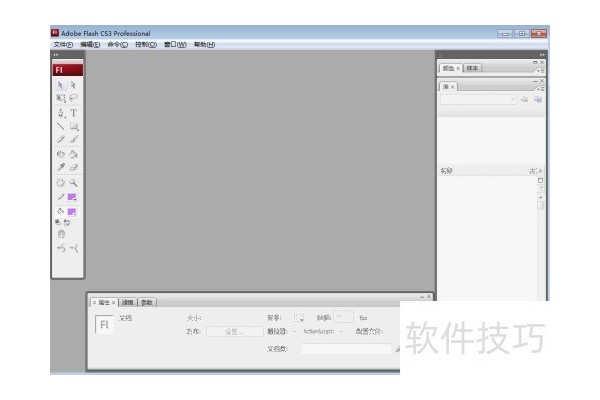This screenshot has width=600, height=400.
Task: Select the Selection (black arrow) tool
Action: (x=60, y=85)
